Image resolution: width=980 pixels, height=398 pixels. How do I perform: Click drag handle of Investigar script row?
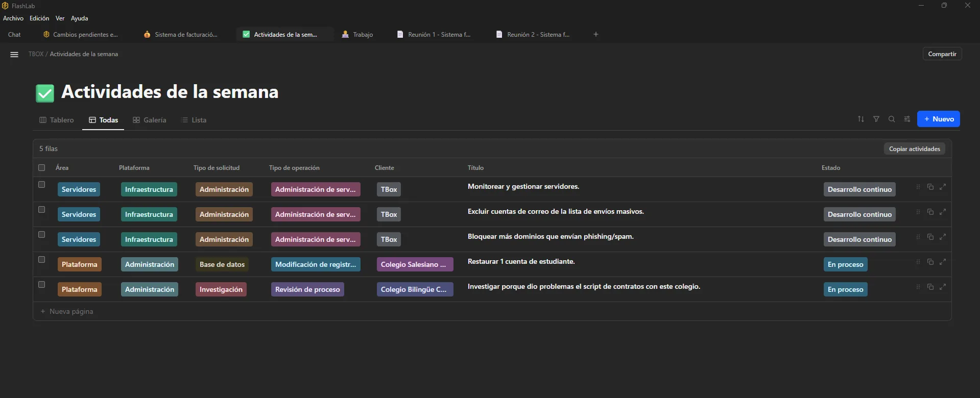[918, 287]
